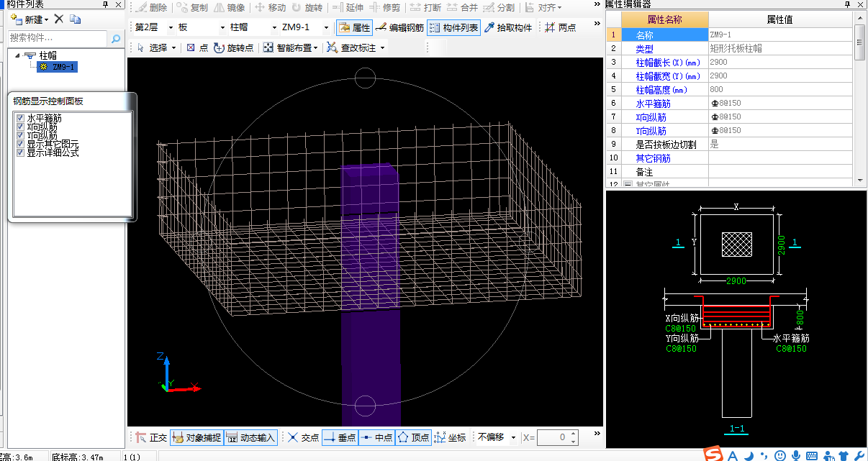Click the search magnifier in component list
The image size is (868, 461).
[116, 38]
